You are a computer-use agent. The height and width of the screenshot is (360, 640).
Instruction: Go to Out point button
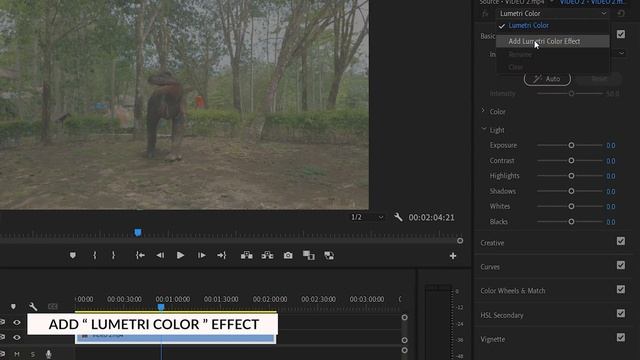222,256
